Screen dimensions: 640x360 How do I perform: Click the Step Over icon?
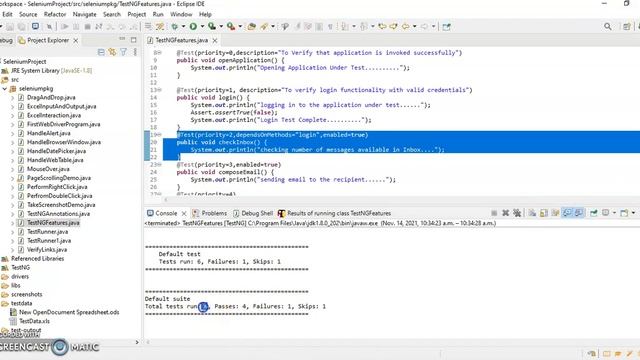[x=122, y=27]
